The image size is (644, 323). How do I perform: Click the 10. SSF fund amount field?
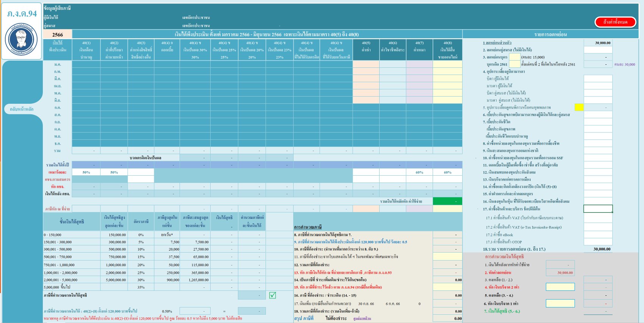pyautogui.click(x=598, y=158)
